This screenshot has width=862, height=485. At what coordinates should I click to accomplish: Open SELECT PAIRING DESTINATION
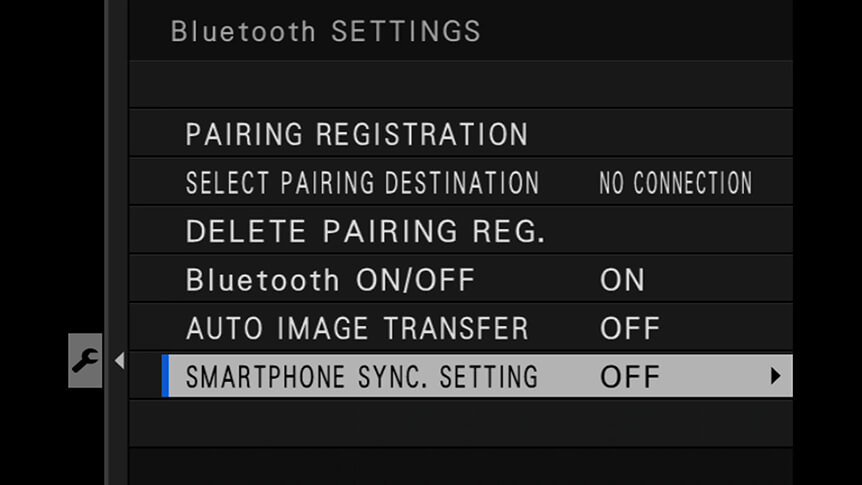(461, 183)
